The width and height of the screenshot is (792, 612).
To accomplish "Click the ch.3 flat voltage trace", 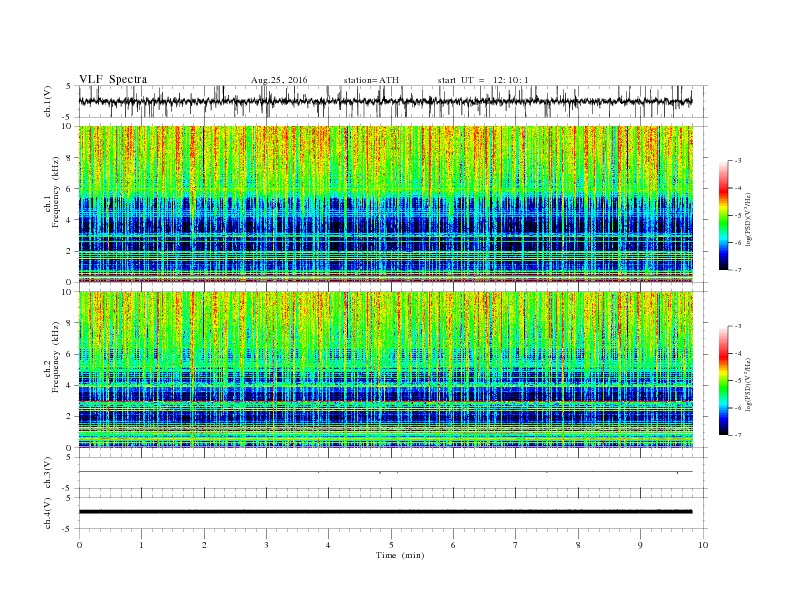I will [x=385, y=472].
